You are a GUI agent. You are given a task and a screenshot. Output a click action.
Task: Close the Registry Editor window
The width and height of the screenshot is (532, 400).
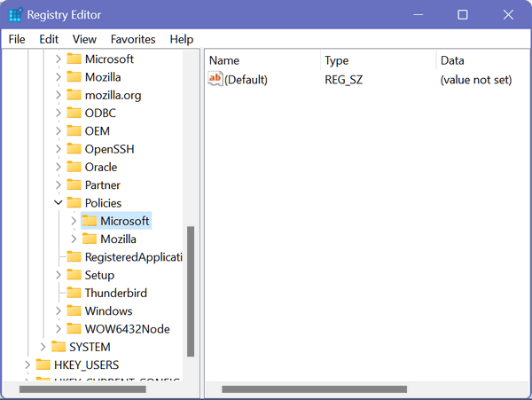508,15
